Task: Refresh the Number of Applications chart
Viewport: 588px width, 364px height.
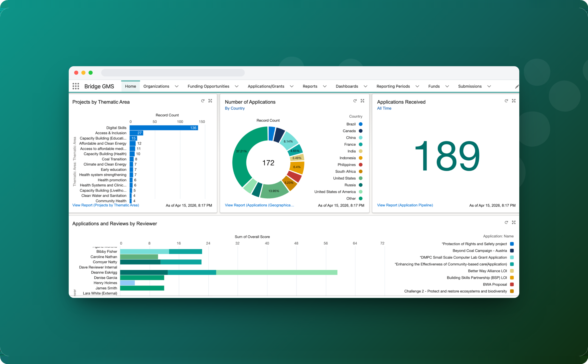Action: [355, 101]
